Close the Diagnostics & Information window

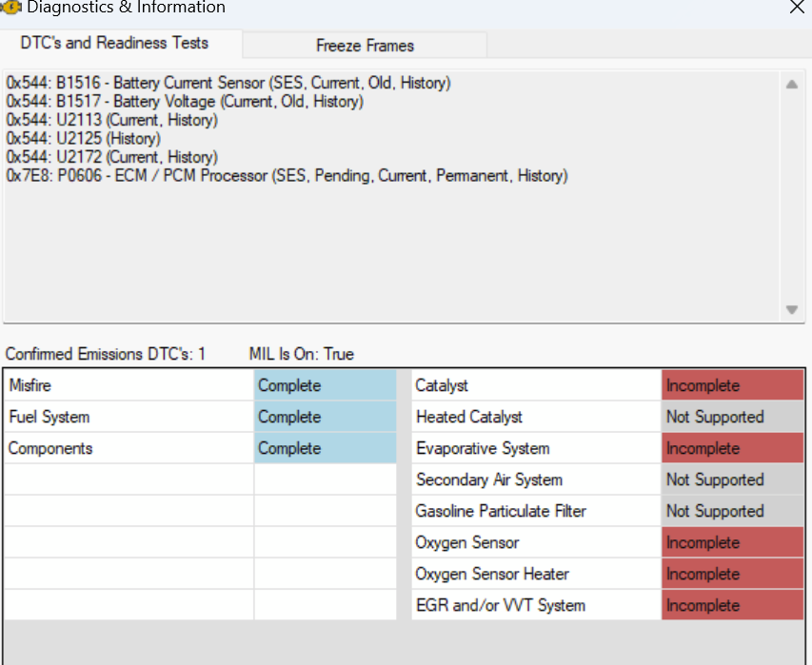click(797, 7)
